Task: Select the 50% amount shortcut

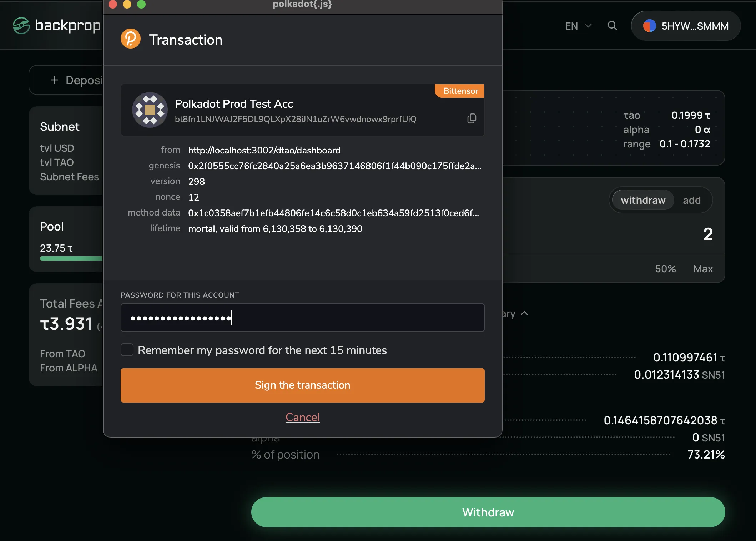Action: [665, 269]
